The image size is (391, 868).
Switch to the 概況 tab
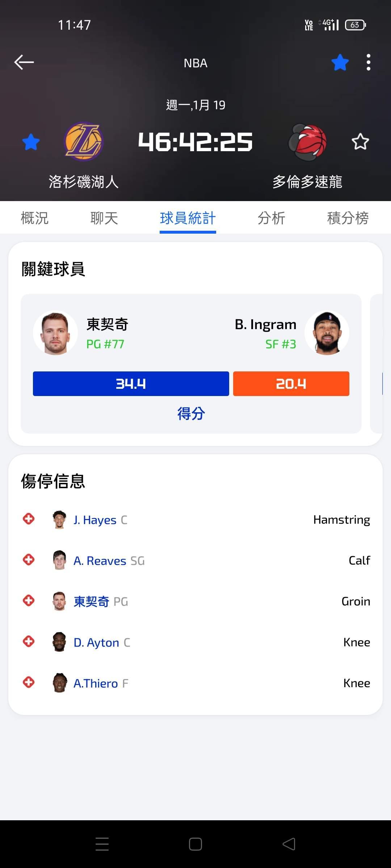(35, 218)
